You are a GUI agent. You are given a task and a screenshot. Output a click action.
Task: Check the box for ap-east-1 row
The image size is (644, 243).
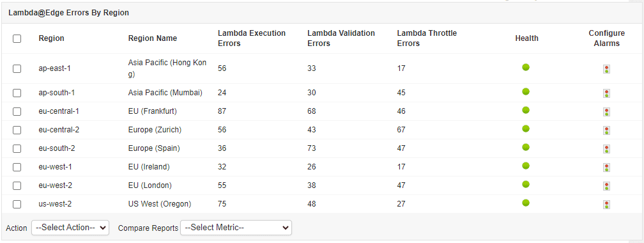point(17,68)
